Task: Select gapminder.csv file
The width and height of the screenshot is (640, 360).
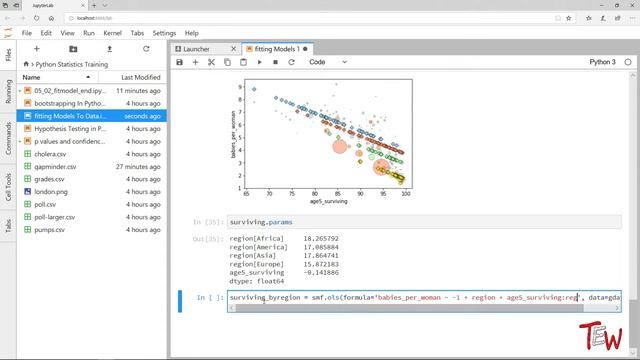Action: click(x=92, y=167)
